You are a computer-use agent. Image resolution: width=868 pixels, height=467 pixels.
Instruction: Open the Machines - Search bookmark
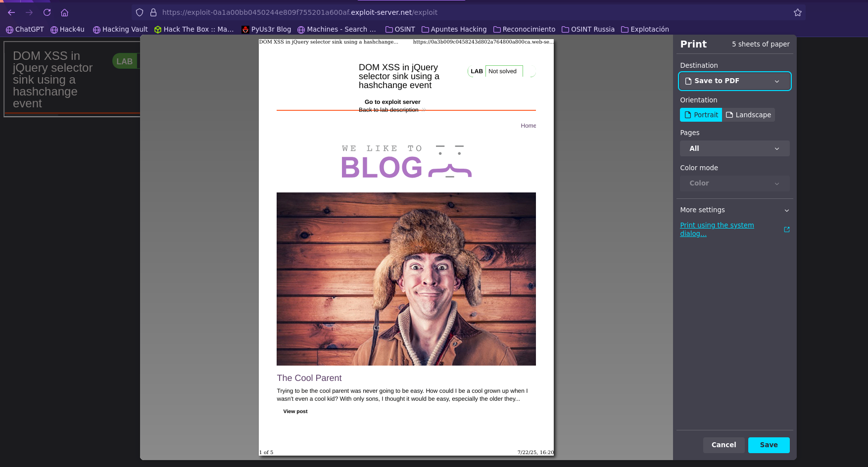337,29
